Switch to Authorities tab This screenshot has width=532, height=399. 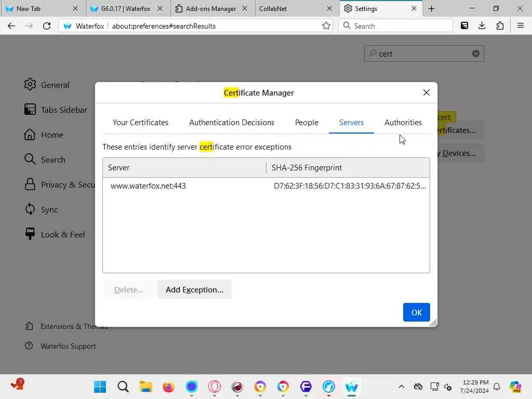coord(403,123)
